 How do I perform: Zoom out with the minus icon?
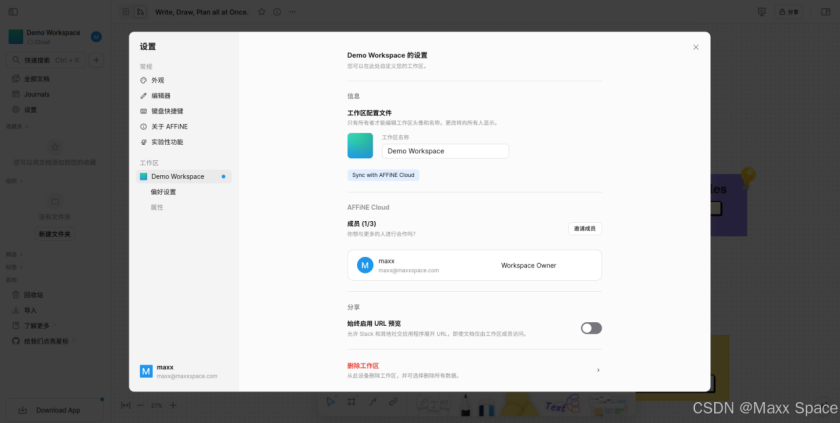[x=140, y=405]
